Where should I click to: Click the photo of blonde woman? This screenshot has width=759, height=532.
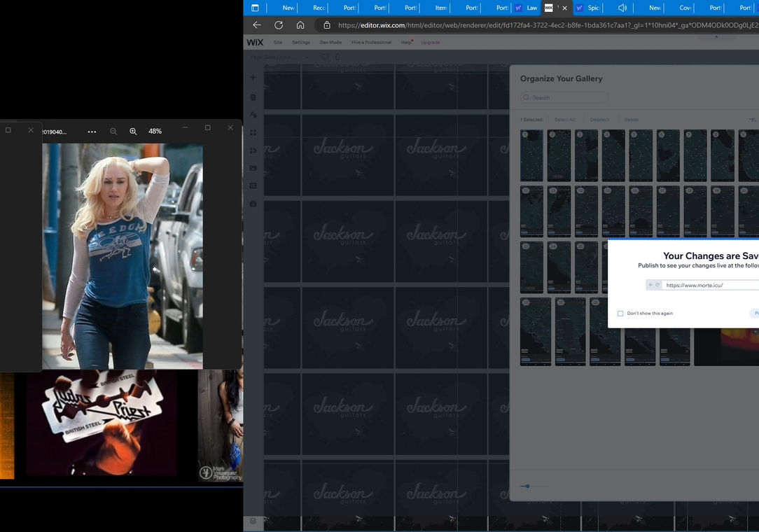point(123,256)
